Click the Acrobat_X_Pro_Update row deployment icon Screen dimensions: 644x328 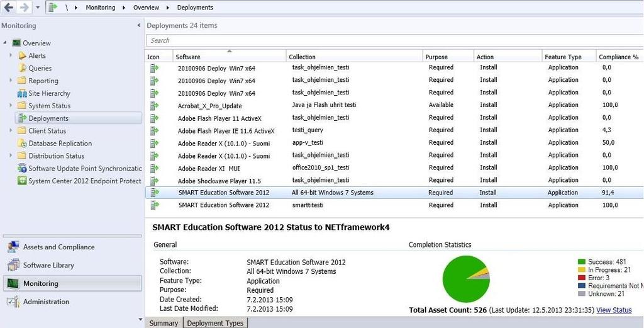coord(154,105)
